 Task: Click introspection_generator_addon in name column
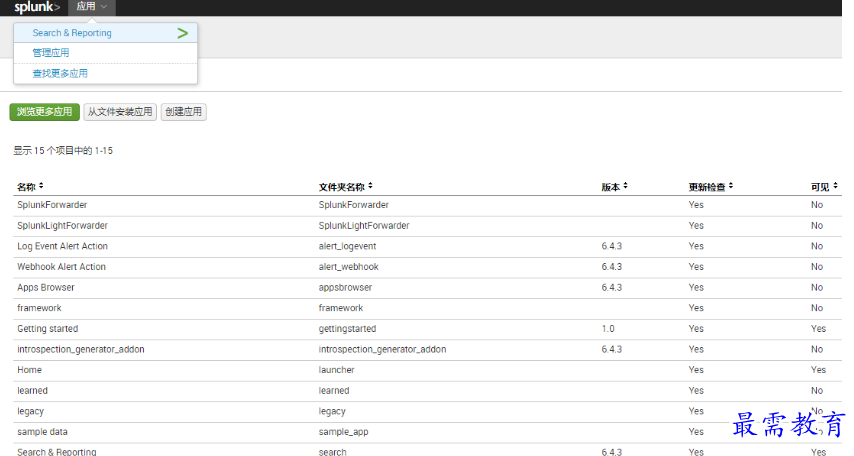tap(81, 349)
